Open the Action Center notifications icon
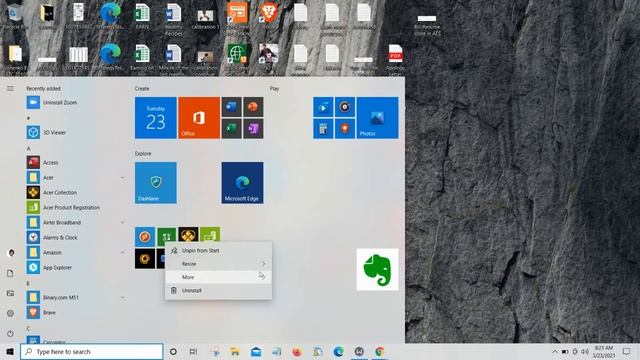The height and width of the screenshot is (360, 640). tap(627, 351)
